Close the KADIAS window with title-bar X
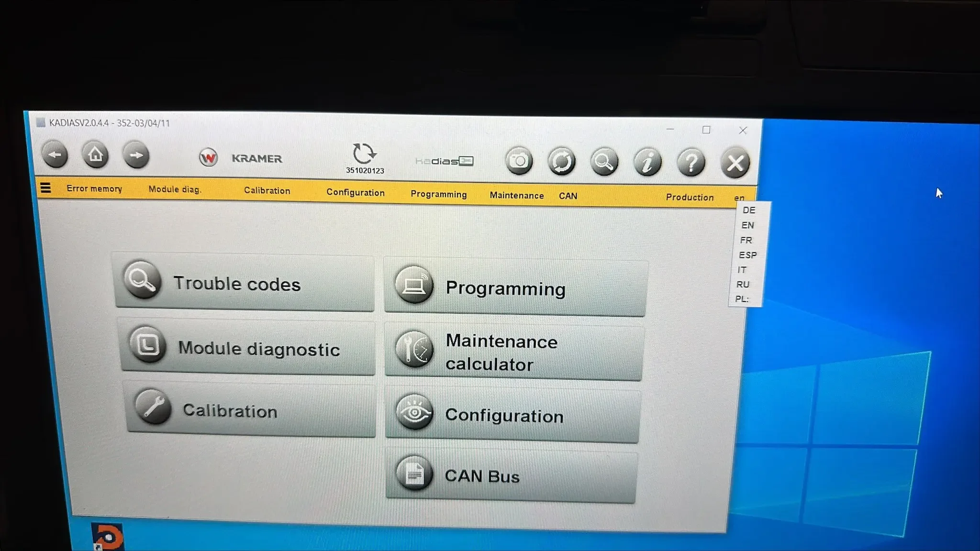This screenshot has width=980, height=551. [x=743, y=130]
